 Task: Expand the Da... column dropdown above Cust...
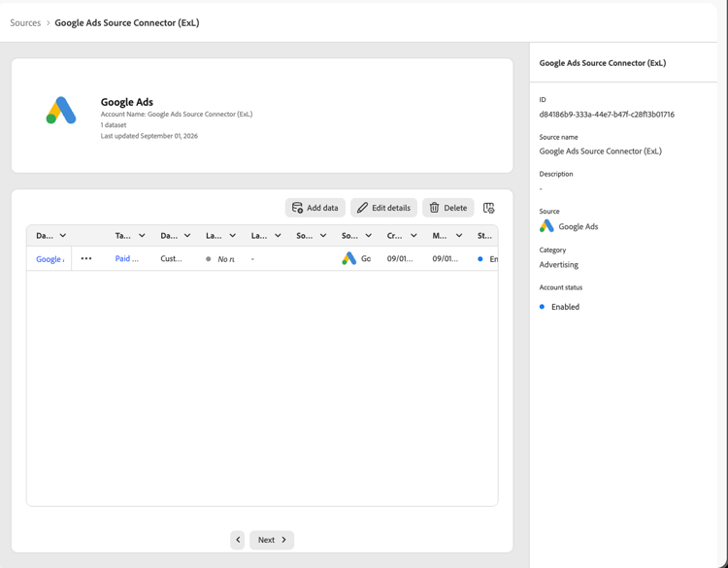[x=187, y=236]
